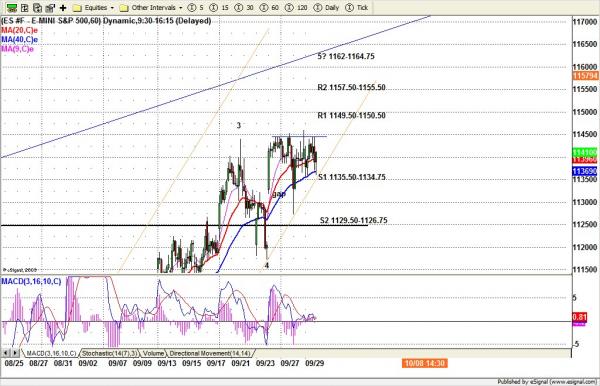Click the S2 1129.50-1126.75 annotation
600x386 pixels.
(x=354, y=220)
